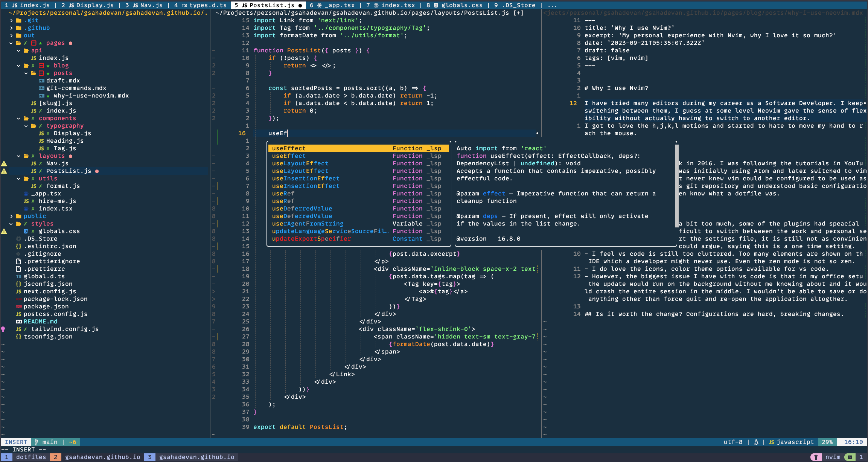
Task: Pick useAgentFromString Variable completion
Action: [358, 224]
